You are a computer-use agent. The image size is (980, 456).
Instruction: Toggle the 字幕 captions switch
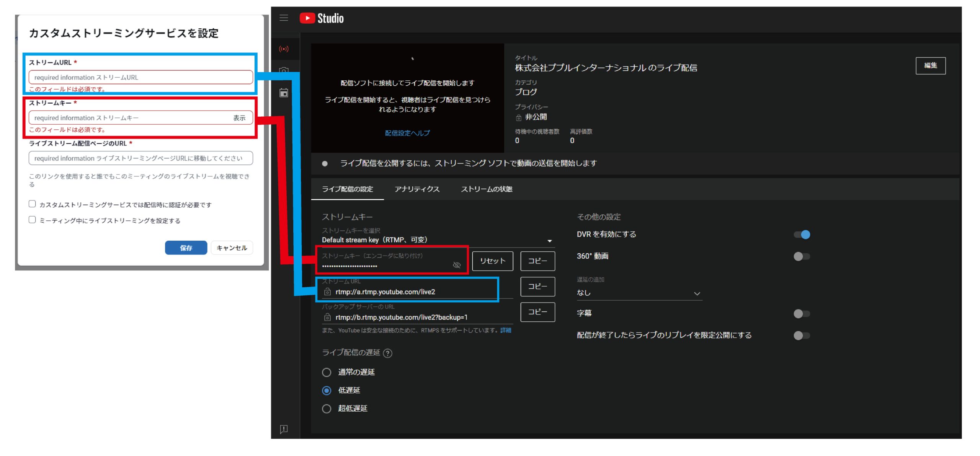click(802, 314)
